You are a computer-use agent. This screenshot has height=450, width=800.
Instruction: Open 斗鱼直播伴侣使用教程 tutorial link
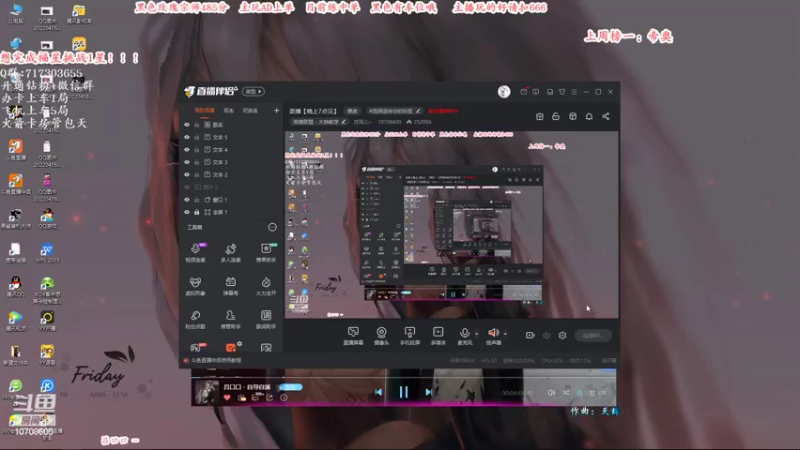click(213, 360)
